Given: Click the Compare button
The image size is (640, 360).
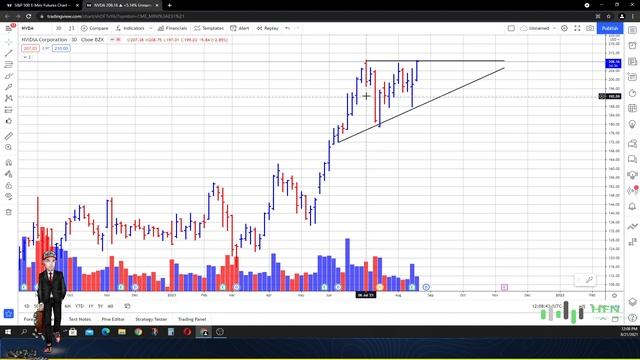Looking at the screenshot, I should point(95,28).
